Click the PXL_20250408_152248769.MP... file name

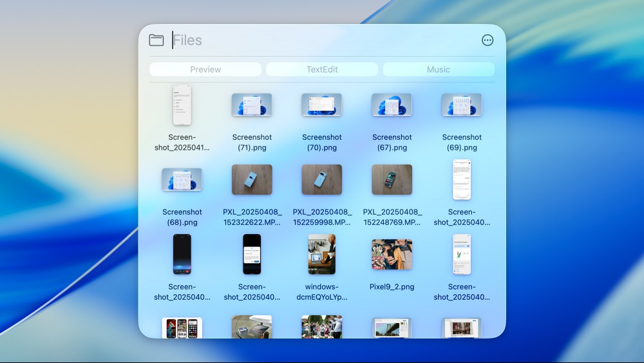tap(392, 217)
